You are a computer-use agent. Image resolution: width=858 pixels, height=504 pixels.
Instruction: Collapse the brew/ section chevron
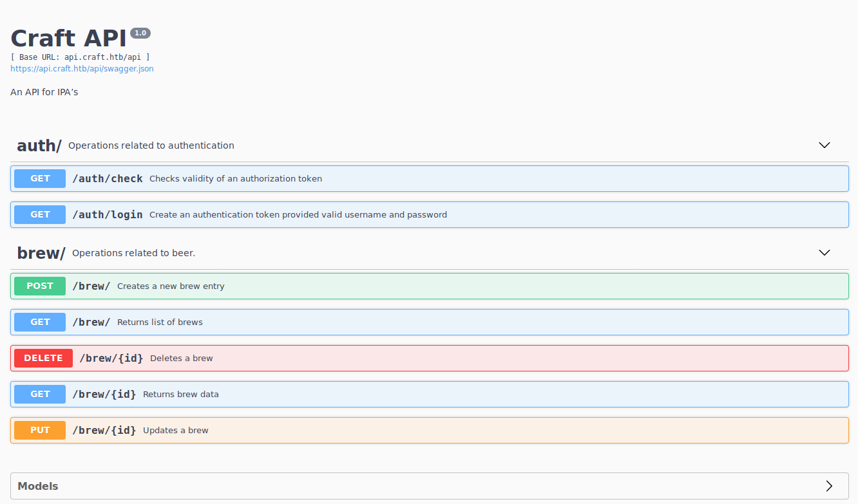824,253
